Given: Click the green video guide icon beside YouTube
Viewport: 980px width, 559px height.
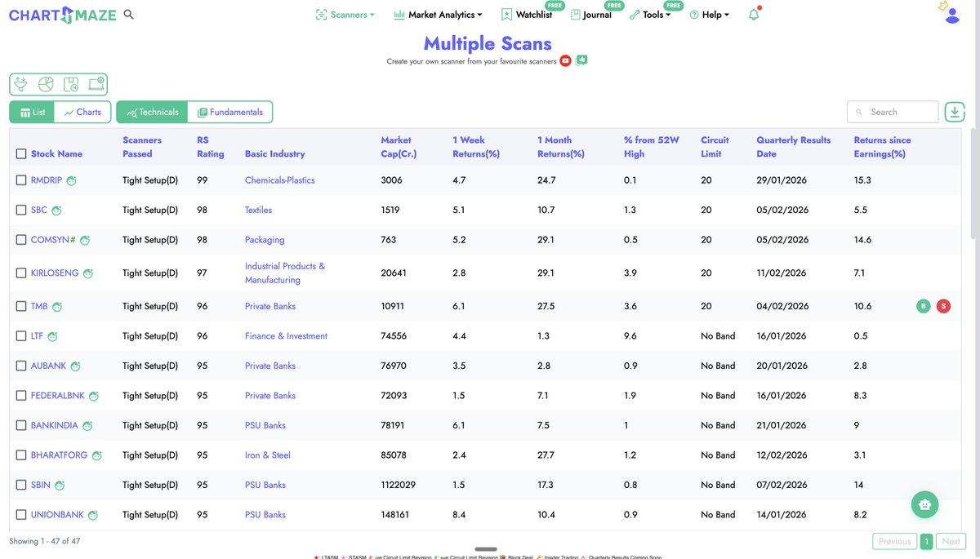Looking at the screenshot, I should (581, 60).
